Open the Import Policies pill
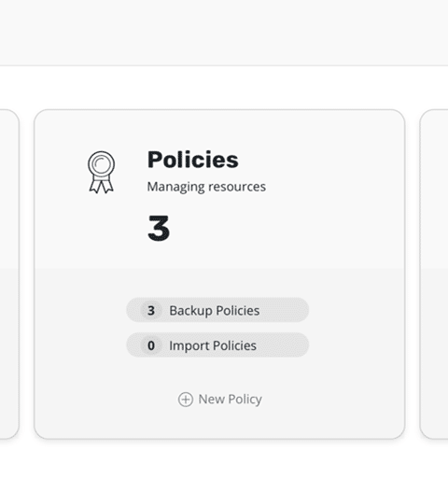 [x=217, y=344]
